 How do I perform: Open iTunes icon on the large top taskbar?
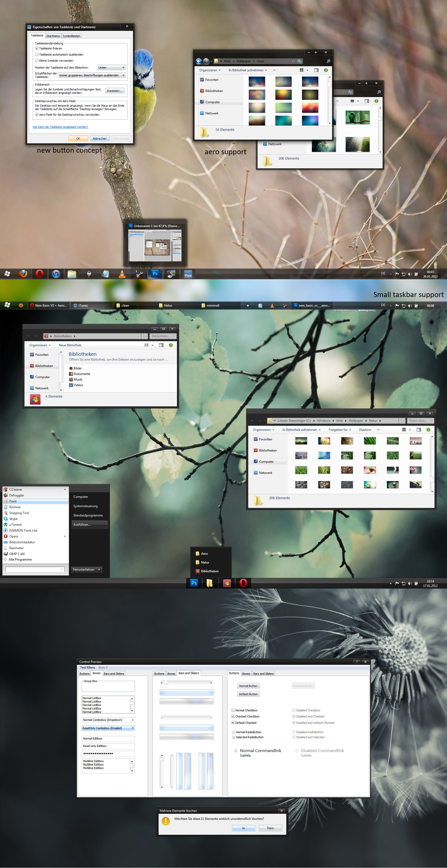(56, 274)
